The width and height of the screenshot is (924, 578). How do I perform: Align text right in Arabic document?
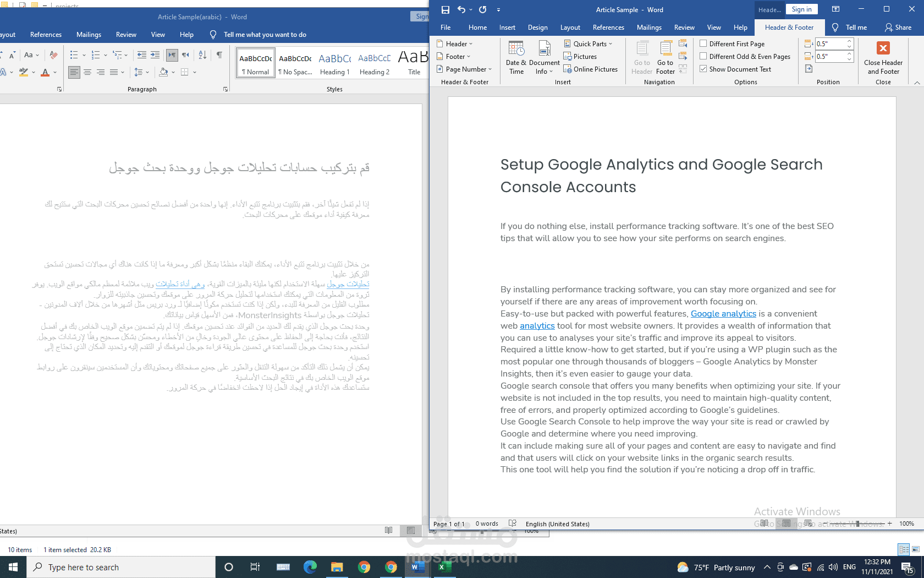[101, 72]
